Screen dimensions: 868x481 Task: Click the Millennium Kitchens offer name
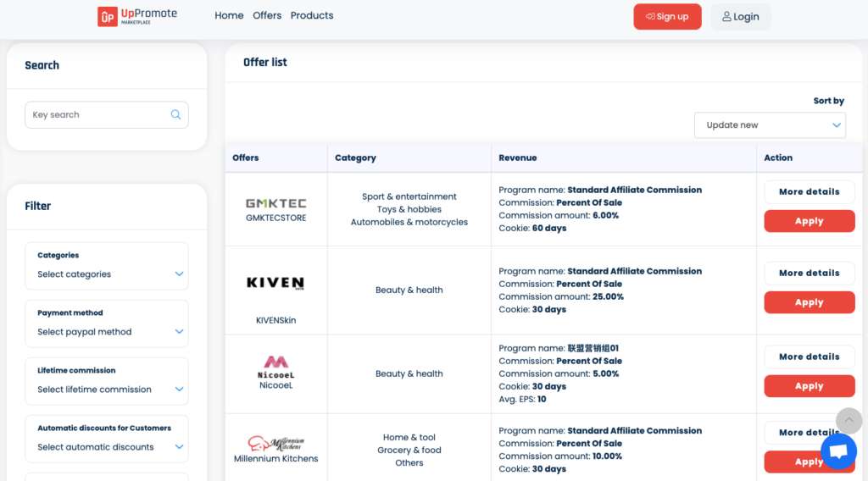click(x=275, y=458)
